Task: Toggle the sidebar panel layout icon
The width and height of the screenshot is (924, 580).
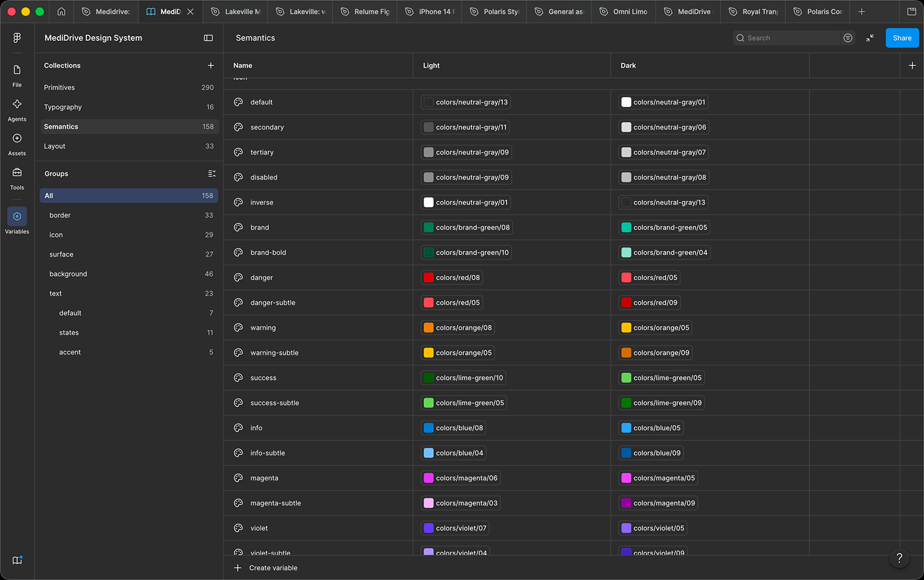Action: 208,38
